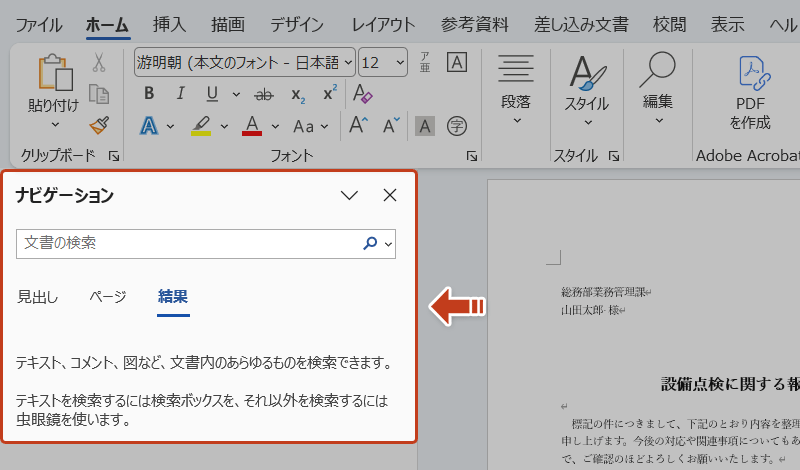Screen dimensions: 800x470
Task: Open the 段落 paragraph group
Action: tap(516, 89)
